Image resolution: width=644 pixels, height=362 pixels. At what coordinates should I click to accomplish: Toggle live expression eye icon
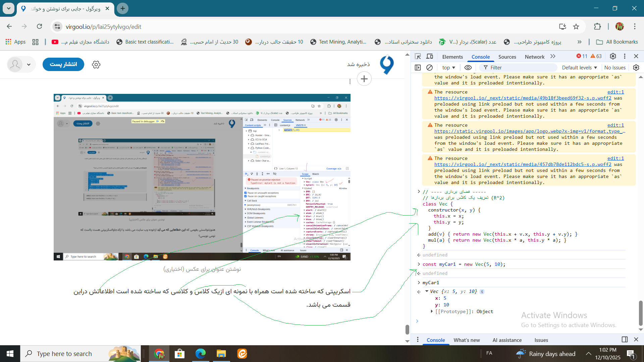[468, 67]
